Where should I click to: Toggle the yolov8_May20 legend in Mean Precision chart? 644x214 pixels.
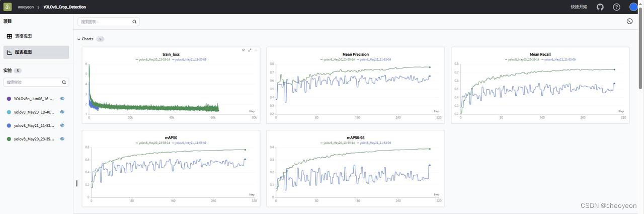point(338,59)
